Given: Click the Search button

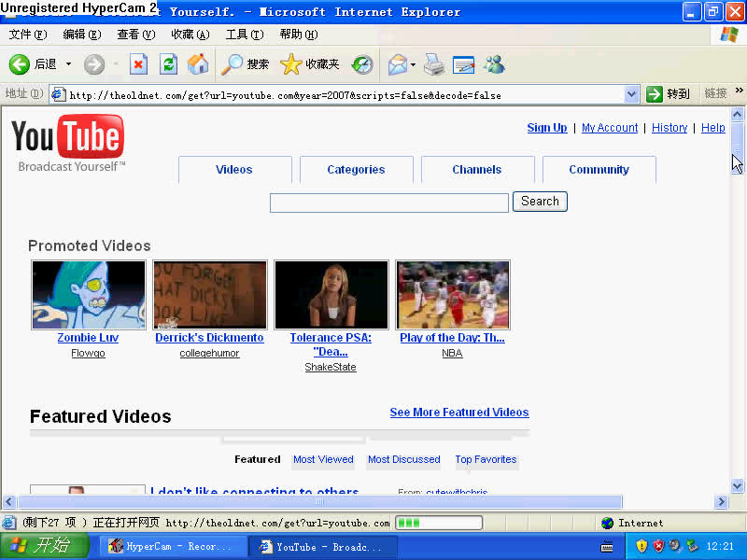Looking at the screenshot, I should coord(540,202).
